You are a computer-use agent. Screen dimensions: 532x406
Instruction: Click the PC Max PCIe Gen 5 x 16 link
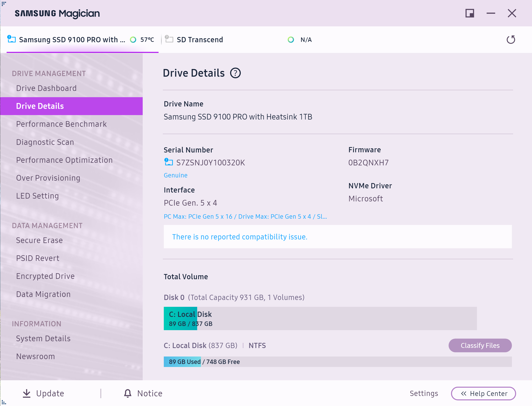click(x=245, y=216)
